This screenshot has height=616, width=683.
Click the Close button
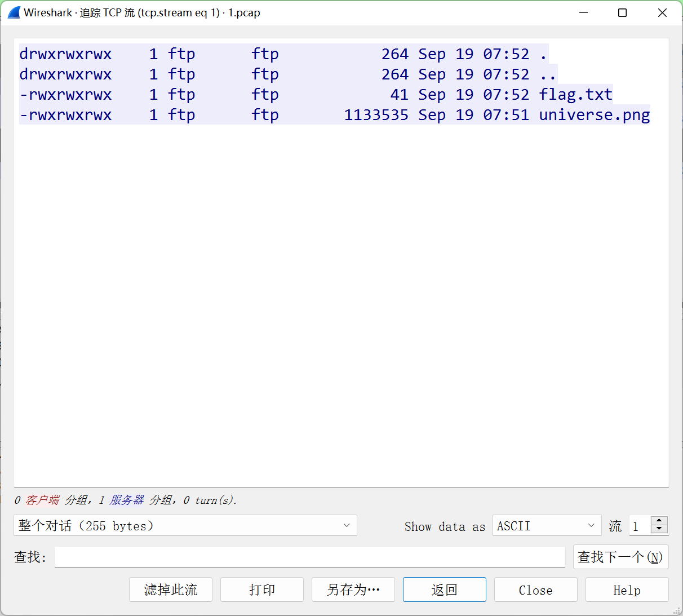[x=535, y=590]
